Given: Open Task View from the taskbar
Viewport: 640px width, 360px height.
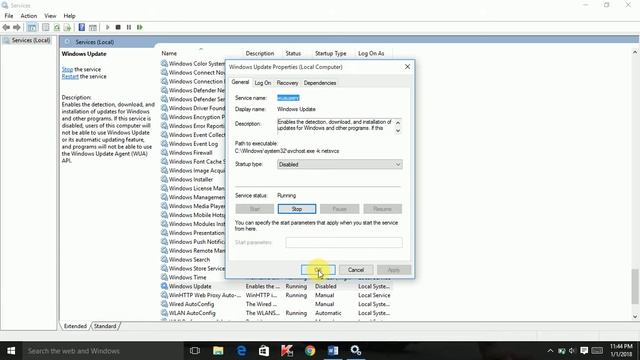Looking at the screenshot, I should point(195,351).
